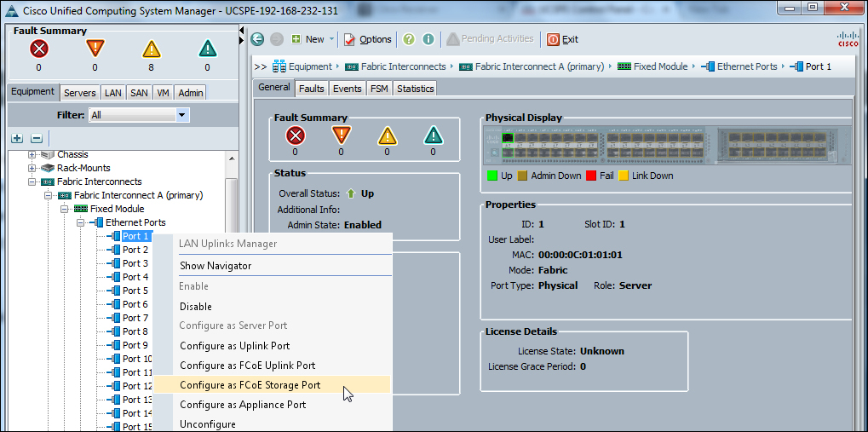Expand the Chassis tree node
Viewport: 868px width, 432px height.
click(32, 154)
